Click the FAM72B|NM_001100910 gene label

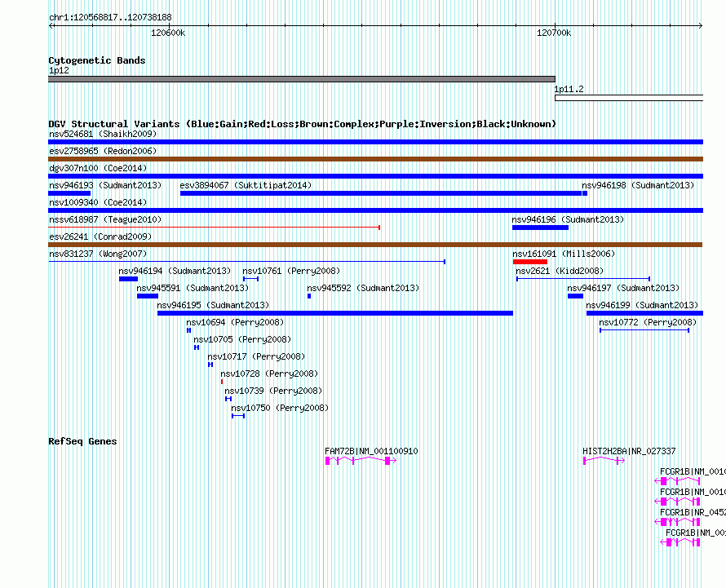pyautogui.click(x=371, y=452)
